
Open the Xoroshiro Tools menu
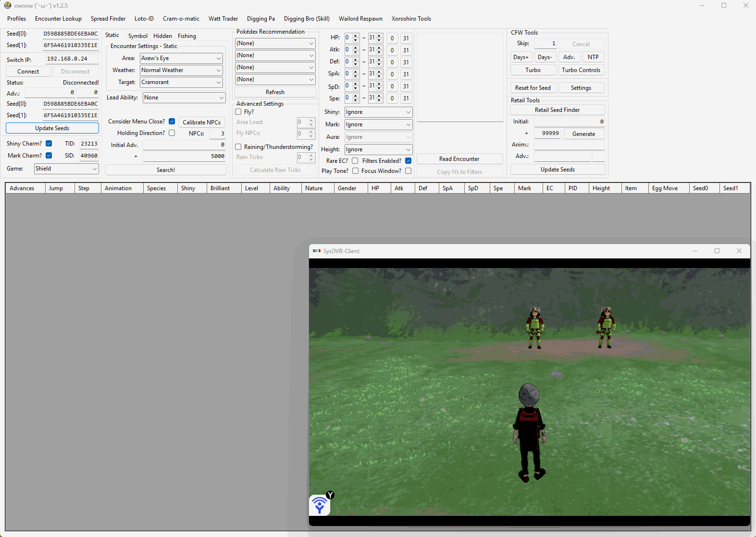(411, 19)
